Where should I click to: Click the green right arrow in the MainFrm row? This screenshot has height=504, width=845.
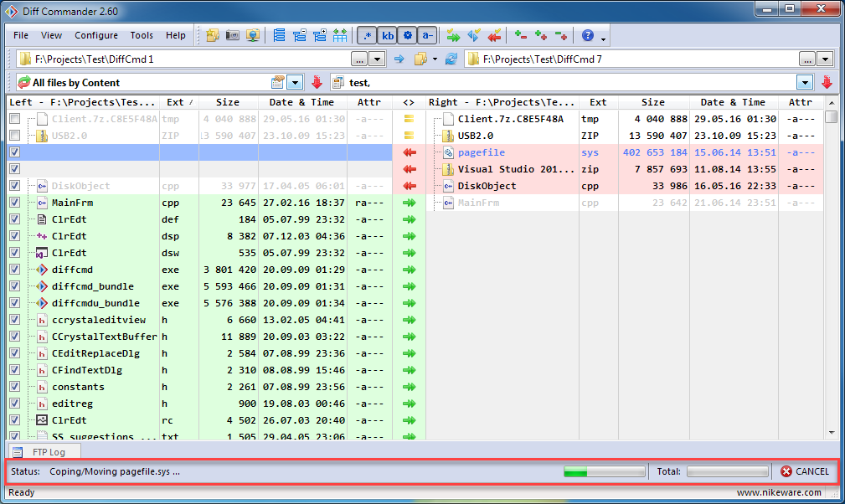pyautogui.click(x=410, y=203)
